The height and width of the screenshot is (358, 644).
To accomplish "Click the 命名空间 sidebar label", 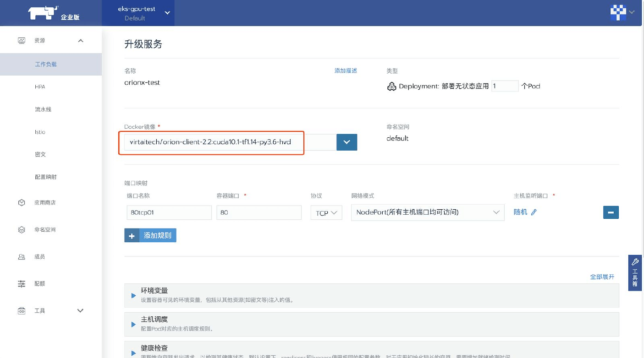I will 45,229.
